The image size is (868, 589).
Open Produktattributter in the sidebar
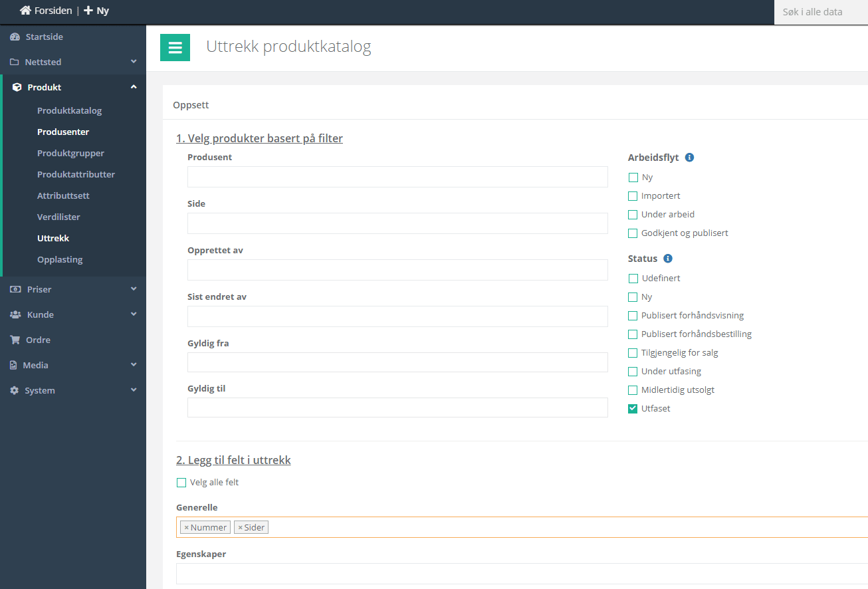coord(76,174)
